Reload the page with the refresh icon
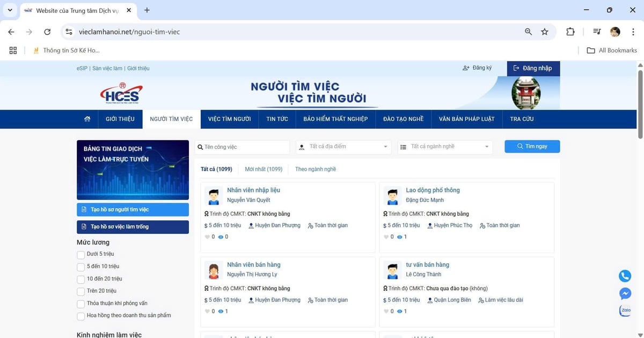The height and width of the screenshot is (338, 644). (x=47, y=32)
